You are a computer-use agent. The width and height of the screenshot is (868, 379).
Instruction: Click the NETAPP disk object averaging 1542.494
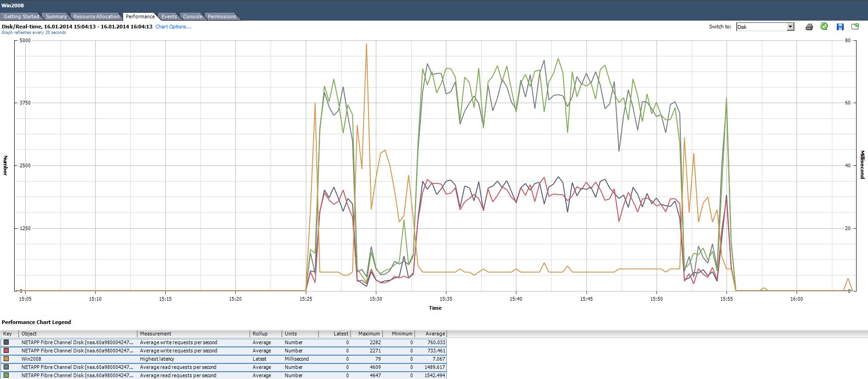click(78, 375)
